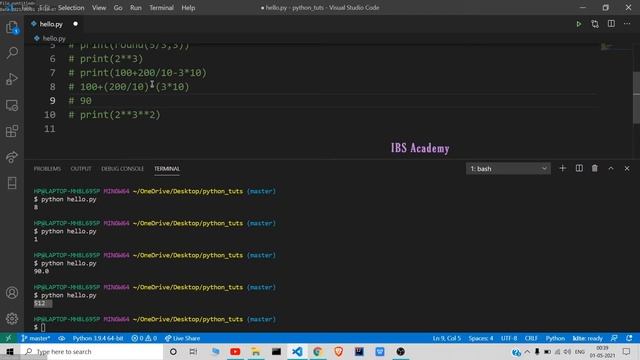Open feedback icon in status bar
The width and height of the screenshot is (640, 360).
(x=614, y=338)
